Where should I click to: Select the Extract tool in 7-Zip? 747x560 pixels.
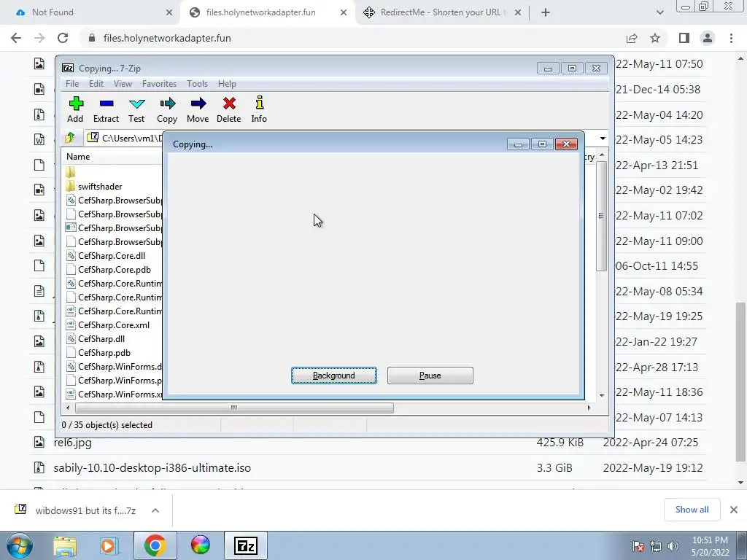(x=106, y=109)
